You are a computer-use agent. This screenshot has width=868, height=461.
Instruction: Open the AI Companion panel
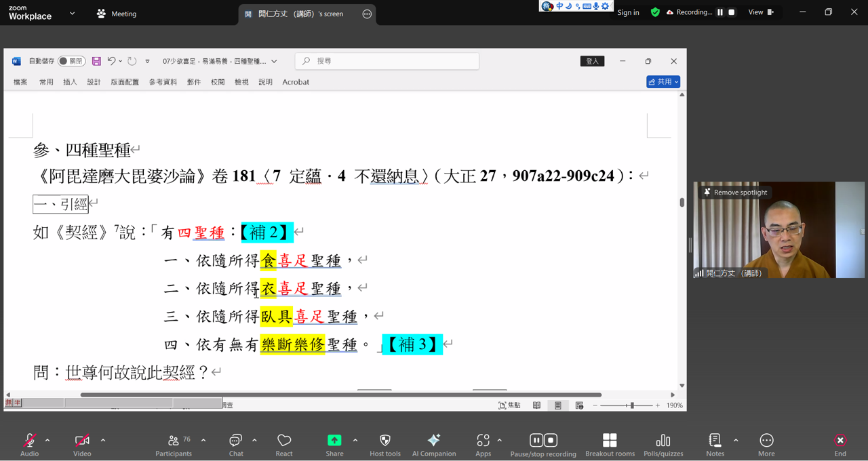434,441
